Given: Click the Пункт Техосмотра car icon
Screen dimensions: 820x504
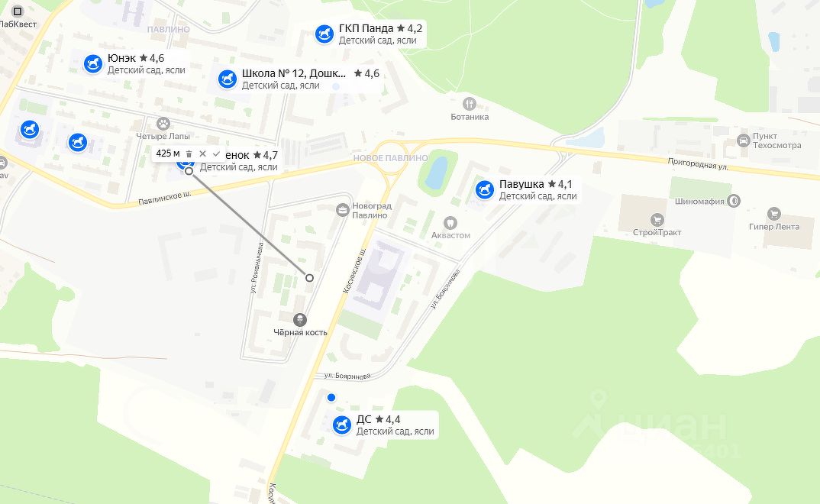Looking at the screenshot, I should click(743, 140).
